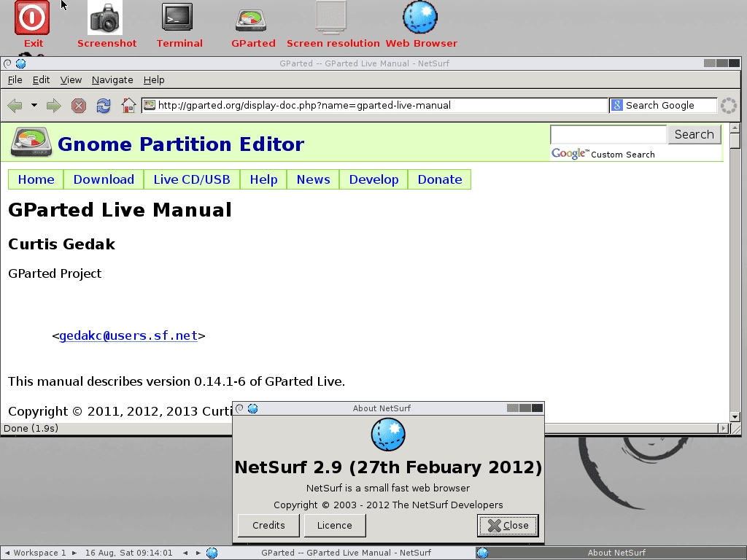Click the page Search button
This screenshot has width=747, height=560.
click(x=694, y=135)
